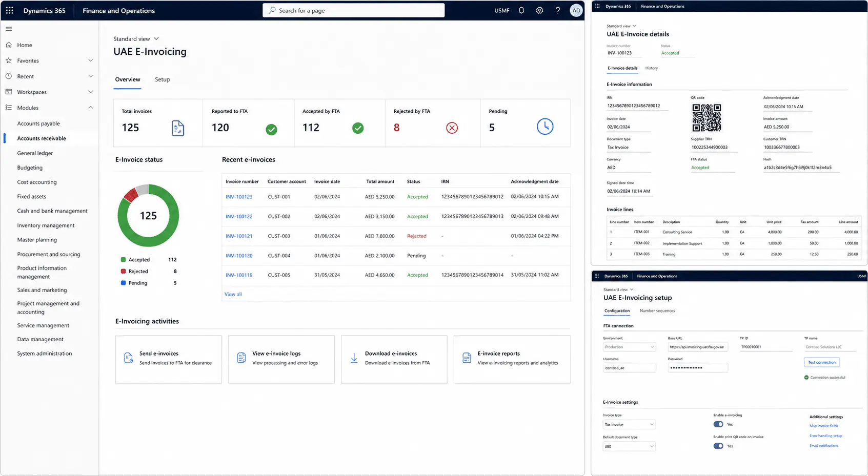The image size is (868, 476).
Task: Click the E-invoice reports tile icon
Action: (x=467, y=358)
